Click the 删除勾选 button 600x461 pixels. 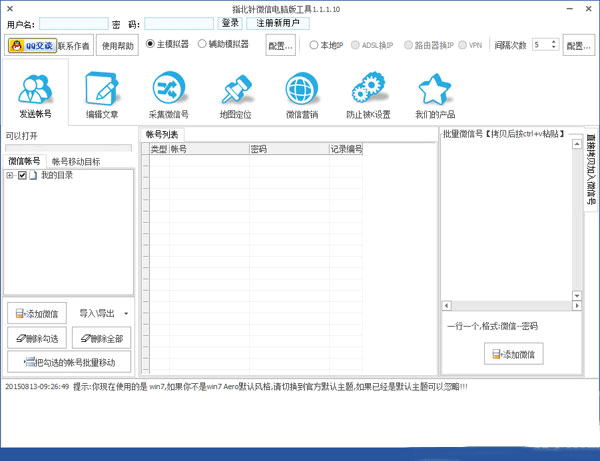(37, 338)
